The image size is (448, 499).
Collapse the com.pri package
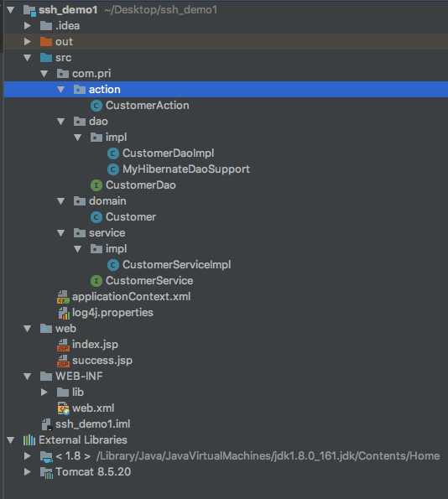pos(44,74)
